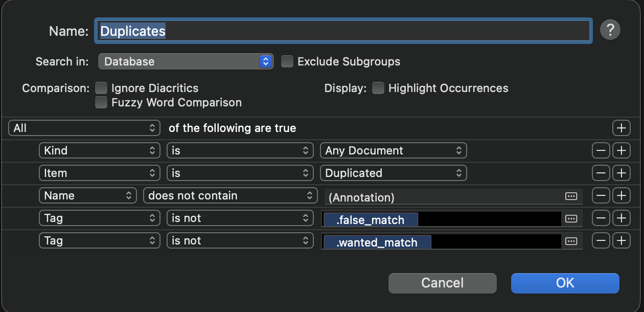Click the help question mark button
This screenshot has height=312, width=644.
(x=610, y=30)
